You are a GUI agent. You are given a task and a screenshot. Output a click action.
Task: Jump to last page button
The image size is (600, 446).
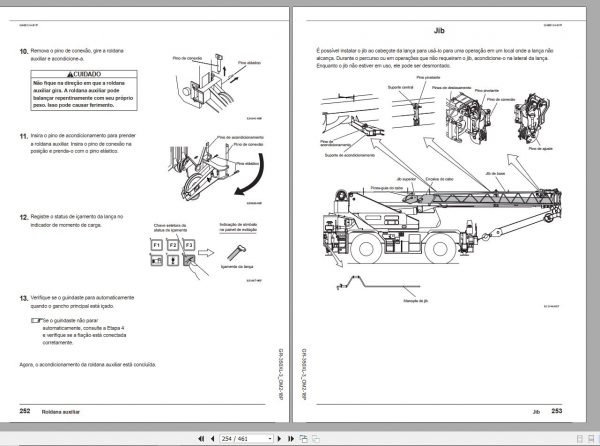click(x=291, y=438)
